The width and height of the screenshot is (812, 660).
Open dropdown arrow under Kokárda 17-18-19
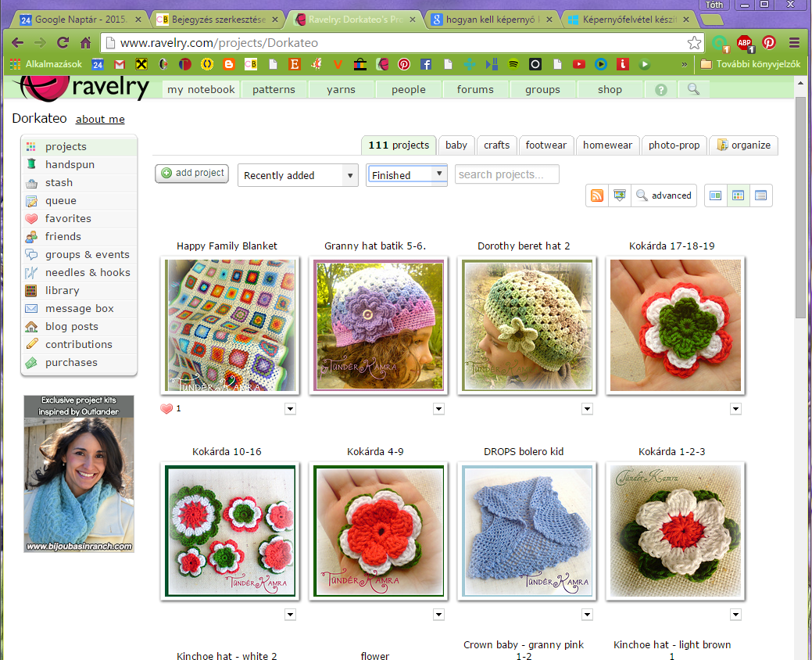(735, 409)
